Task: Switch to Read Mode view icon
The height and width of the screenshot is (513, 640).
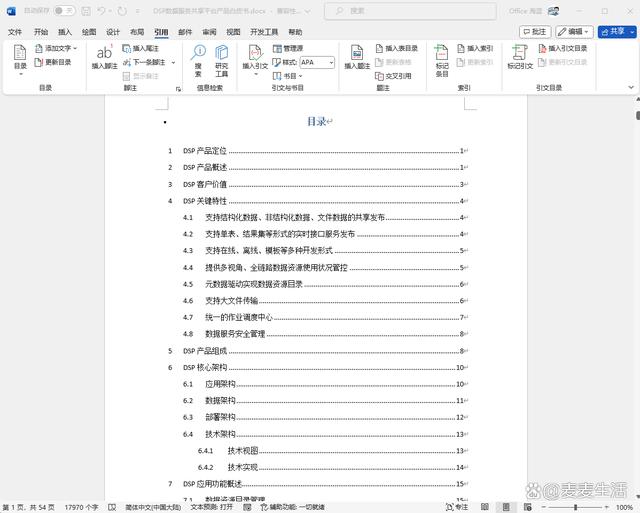Action: coord(484,507)
